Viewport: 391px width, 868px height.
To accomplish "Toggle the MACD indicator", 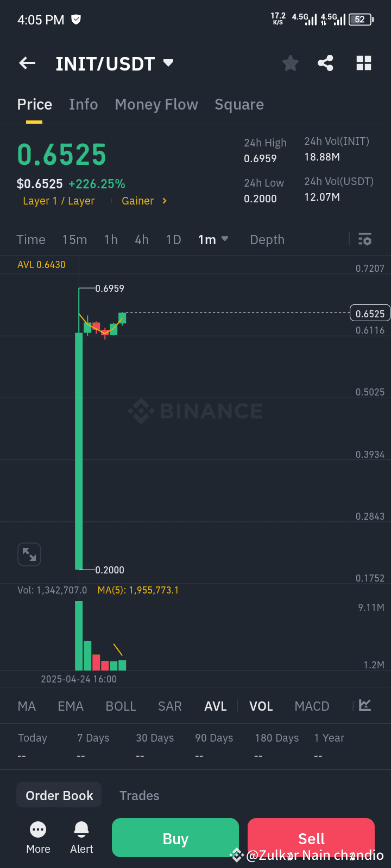I will coord(312,706).
